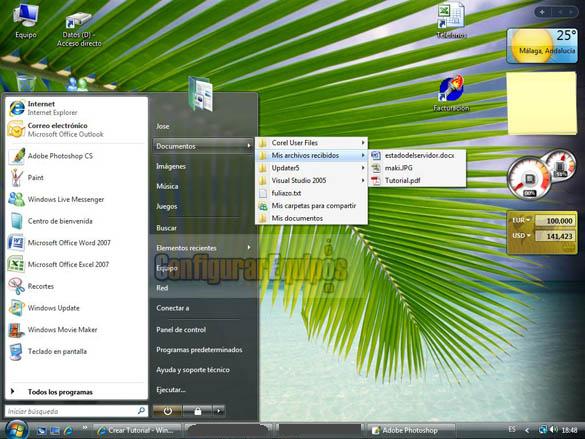585x439 pixels.
Task: Open the Equipo desktop icon
Action: (x=25, y=21)
